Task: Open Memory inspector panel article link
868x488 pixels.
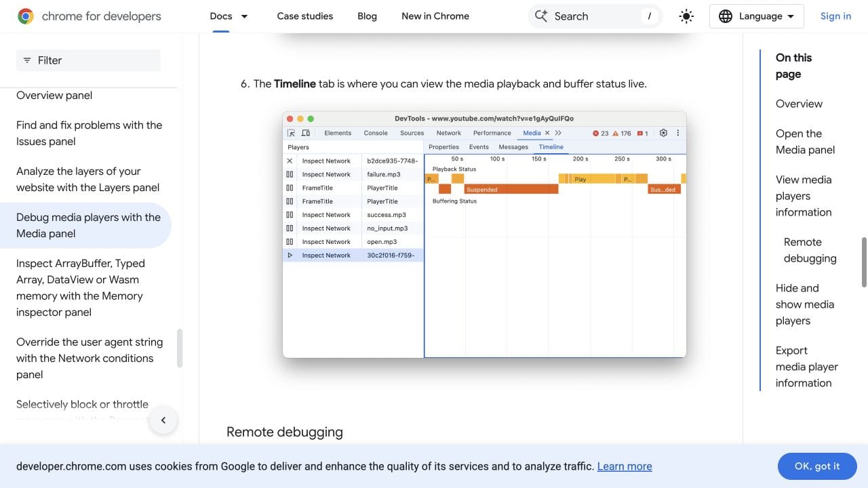Action: click(x=80, y=288)
